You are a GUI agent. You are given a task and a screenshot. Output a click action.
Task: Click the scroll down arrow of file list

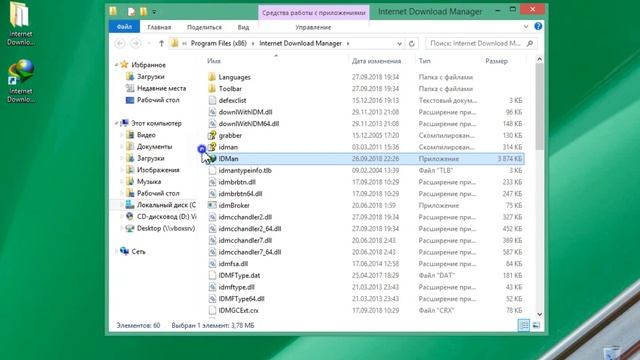539,314
